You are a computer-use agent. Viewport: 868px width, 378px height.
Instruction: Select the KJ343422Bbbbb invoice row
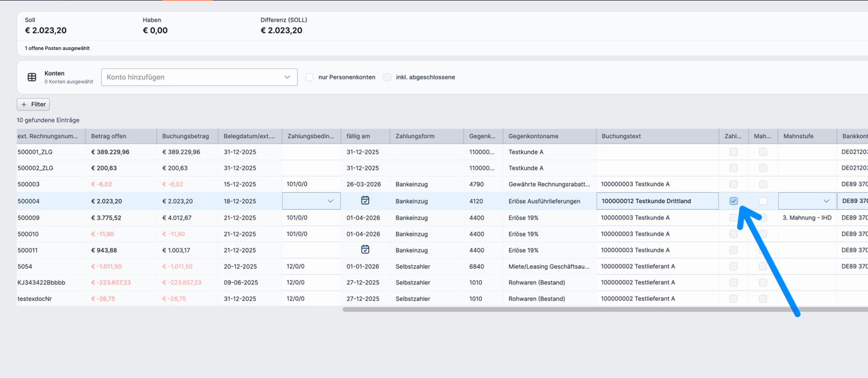point(41,282)
